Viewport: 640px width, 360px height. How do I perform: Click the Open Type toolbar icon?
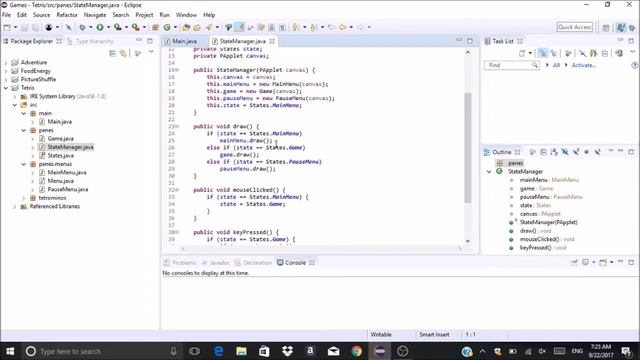186,27
